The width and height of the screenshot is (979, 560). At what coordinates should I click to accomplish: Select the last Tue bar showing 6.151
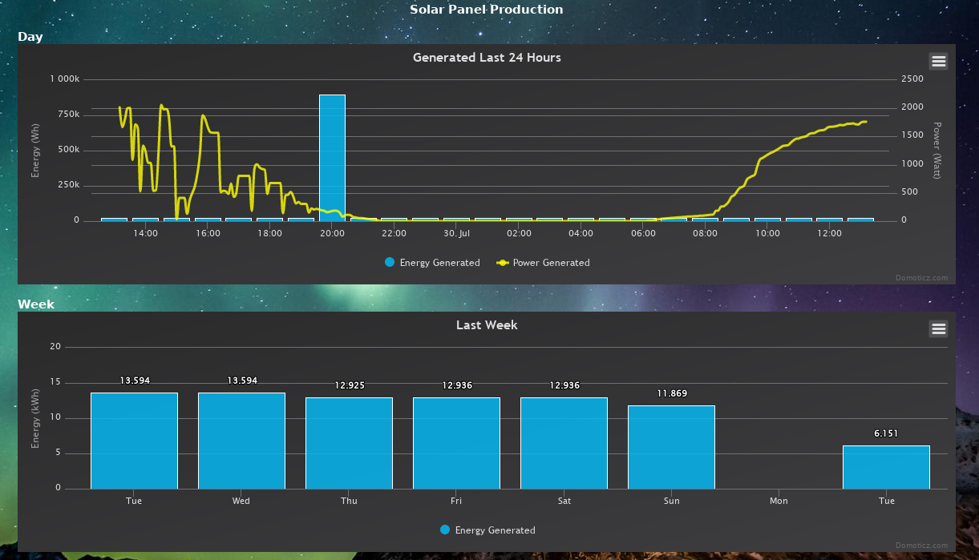point(886,467)
